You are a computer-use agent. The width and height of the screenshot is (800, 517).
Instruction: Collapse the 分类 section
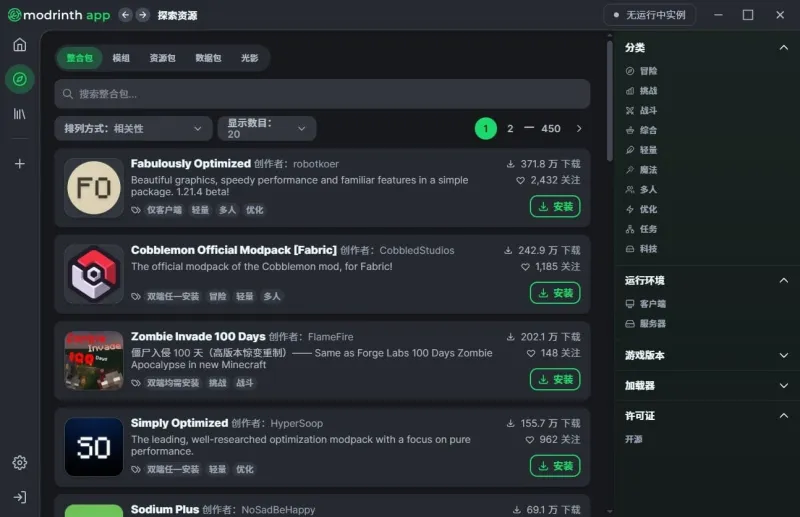click(784, 47)
